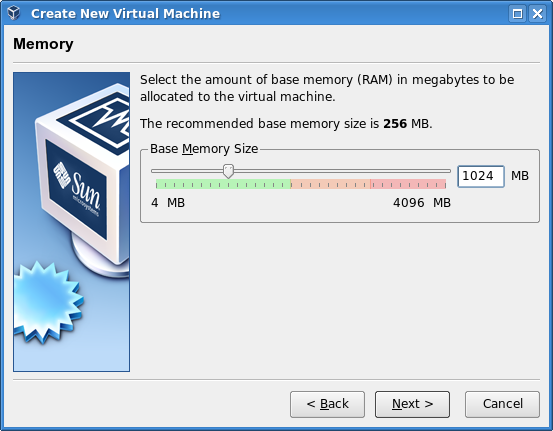Click the orange zone of the memory scale

(330, 184)
